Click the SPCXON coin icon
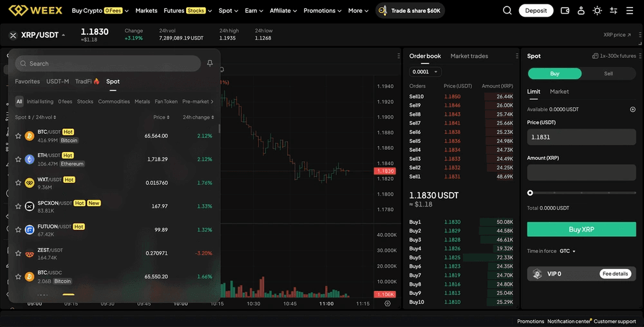 [x=30, y=206]
